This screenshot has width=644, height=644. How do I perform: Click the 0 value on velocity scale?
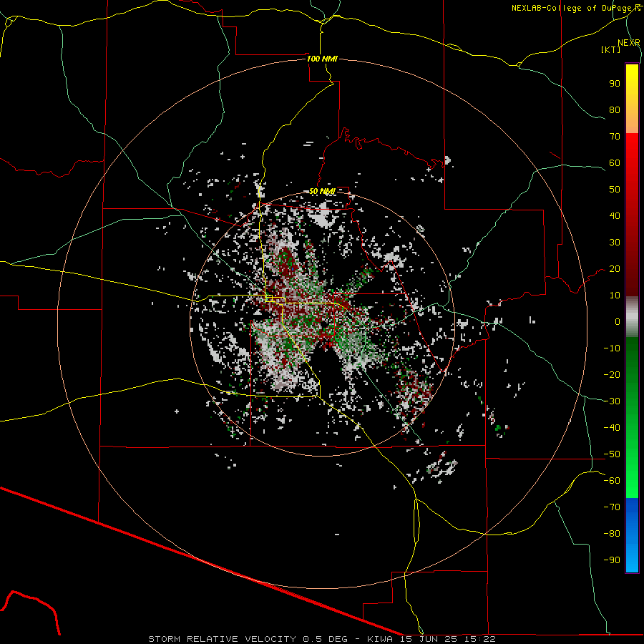(618, 321)
